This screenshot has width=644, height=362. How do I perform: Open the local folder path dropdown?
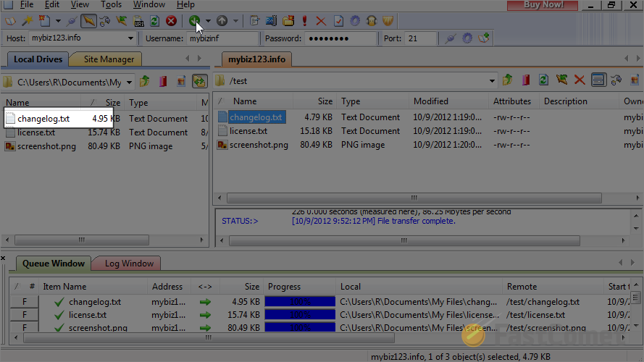pyautogui.click(x=129, y=82)
